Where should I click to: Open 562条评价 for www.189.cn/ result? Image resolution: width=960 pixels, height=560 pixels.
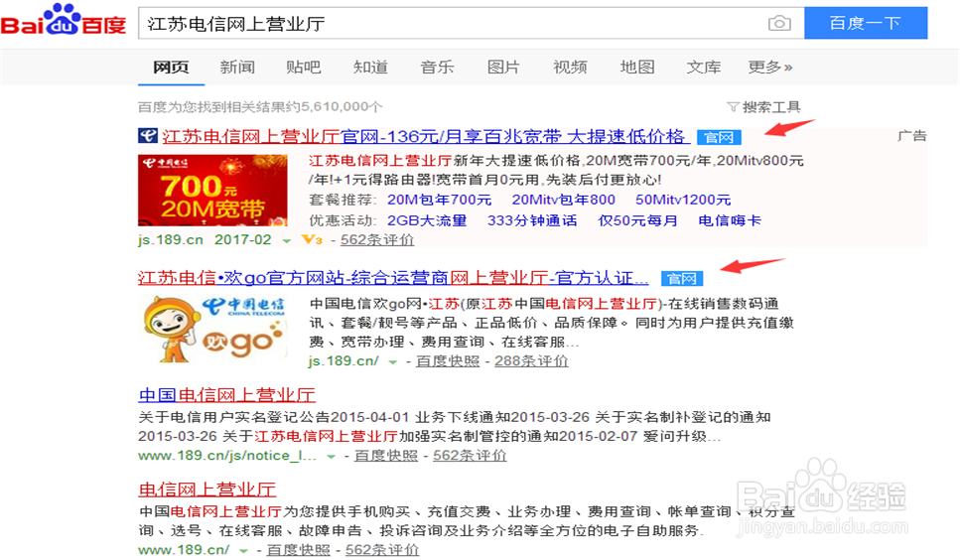(x=382, y=550)
